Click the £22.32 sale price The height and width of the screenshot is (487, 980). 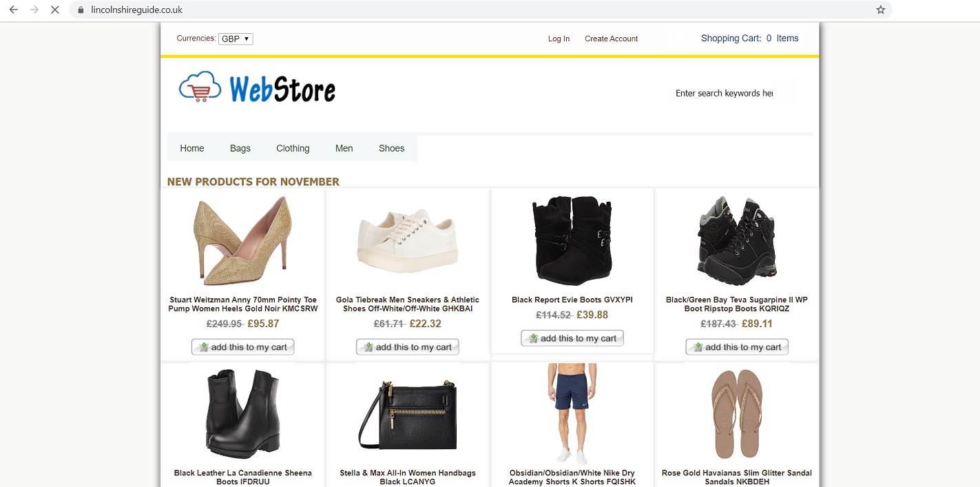[x=426, y=324]
